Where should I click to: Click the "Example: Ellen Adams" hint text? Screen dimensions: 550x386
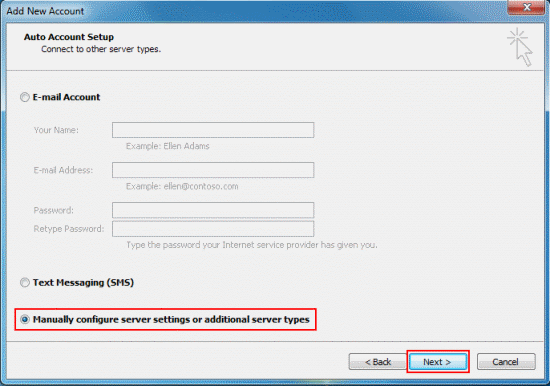coord(168,146)
